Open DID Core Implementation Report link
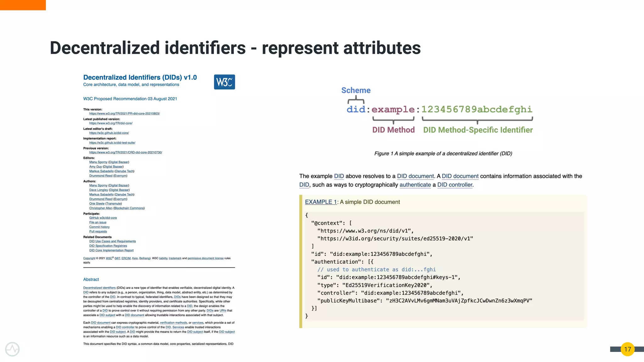 click(x=111, y=250)
